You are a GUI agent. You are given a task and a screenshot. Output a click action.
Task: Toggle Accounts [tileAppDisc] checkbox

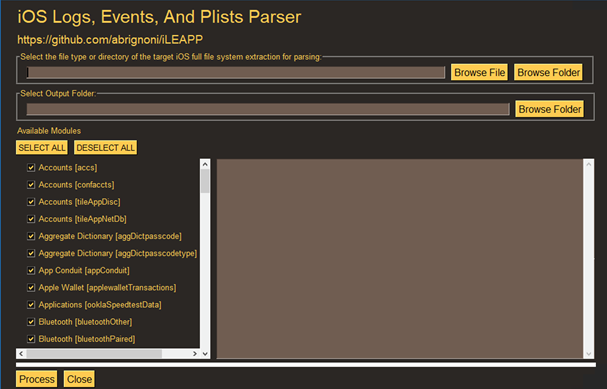pyautogui.click(x=31, y=202)
